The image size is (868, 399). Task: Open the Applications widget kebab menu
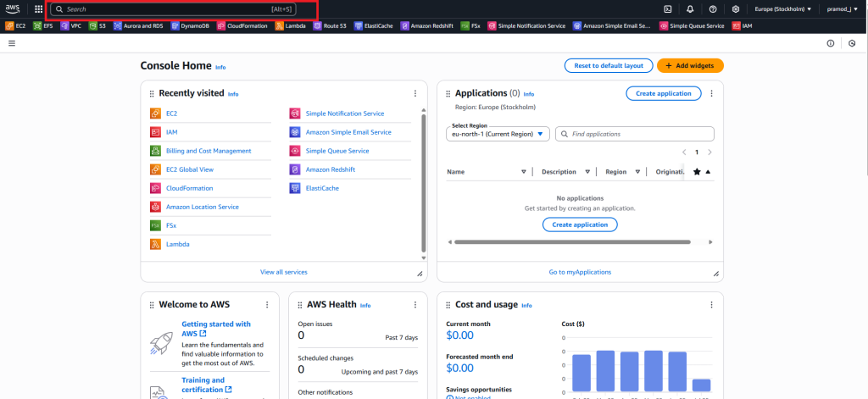point(712,93)
